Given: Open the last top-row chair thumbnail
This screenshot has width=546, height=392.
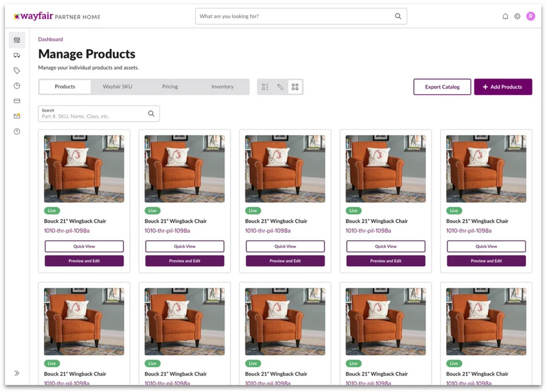Looking at the screenshot, I should pyautogui.click(x=486, y=169).
